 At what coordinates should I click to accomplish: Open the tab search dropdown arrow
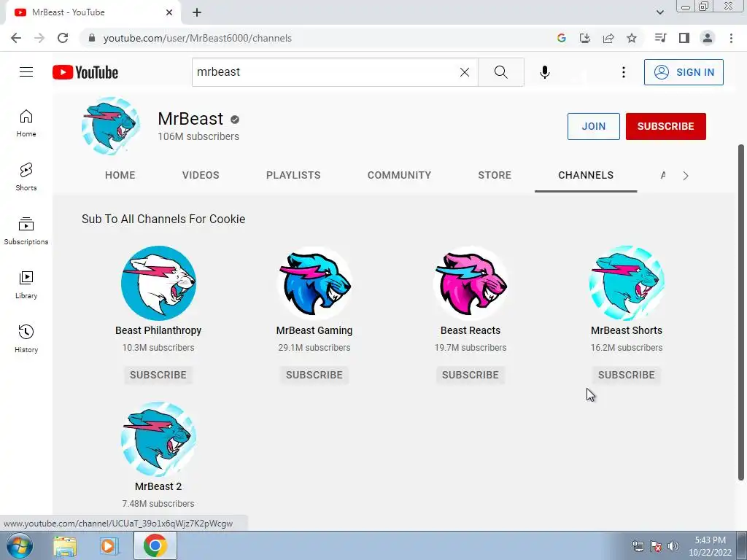659,12
